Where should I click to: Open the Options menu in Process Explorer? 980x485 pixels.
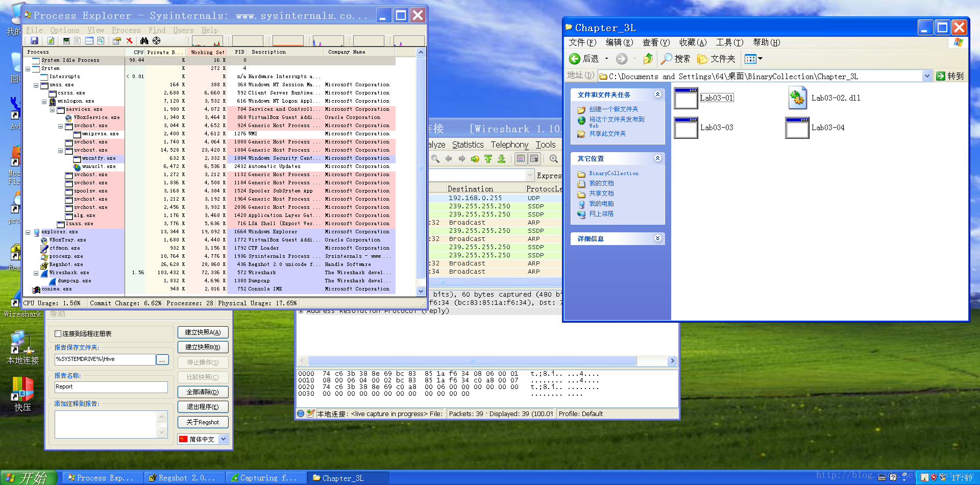pyautogui.click(x=65, y=30)
